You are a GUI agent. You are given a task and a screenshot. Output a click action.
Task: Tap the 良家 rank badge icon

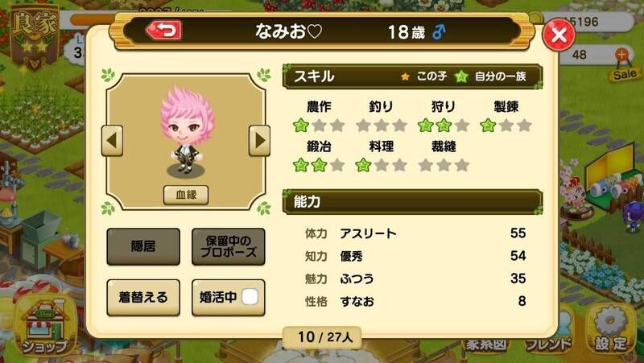pos(35,38)
